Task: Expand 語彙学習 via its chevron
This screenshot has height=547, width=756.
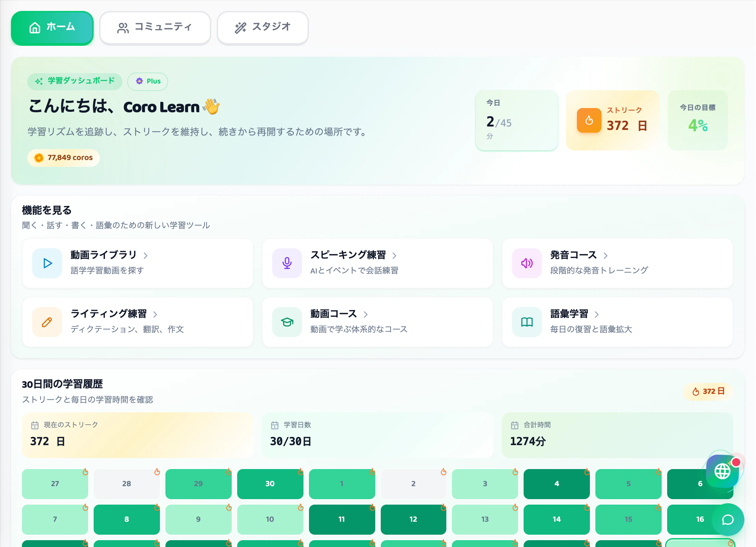Action: (597, 314)
